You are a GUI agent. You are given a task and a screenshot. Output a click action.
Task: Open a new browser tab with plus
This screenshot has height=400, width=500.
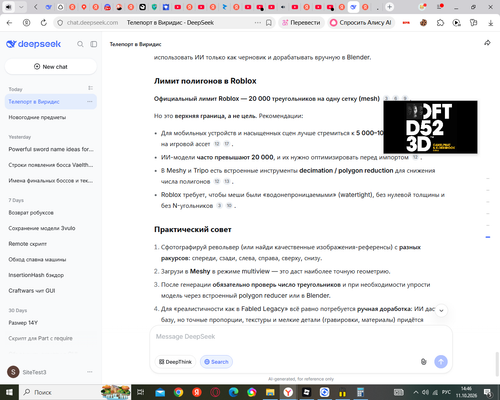tap(389, 7)
